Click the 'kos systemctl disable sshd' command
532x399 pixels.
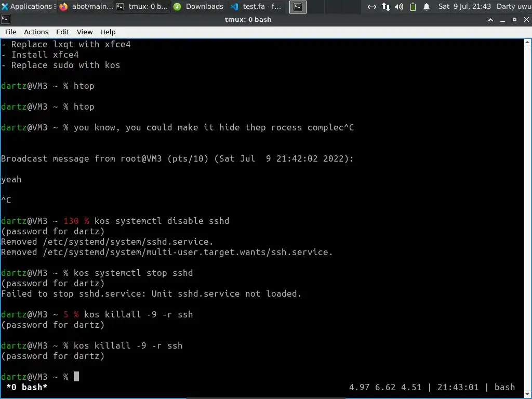point(162,221)
